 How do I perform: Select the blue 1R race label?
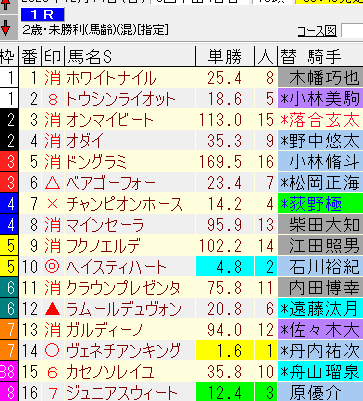click(42, 15)
